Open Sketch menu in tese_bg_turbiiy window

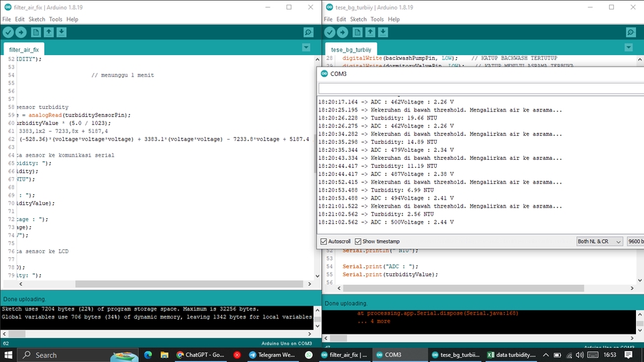(358, 19)
